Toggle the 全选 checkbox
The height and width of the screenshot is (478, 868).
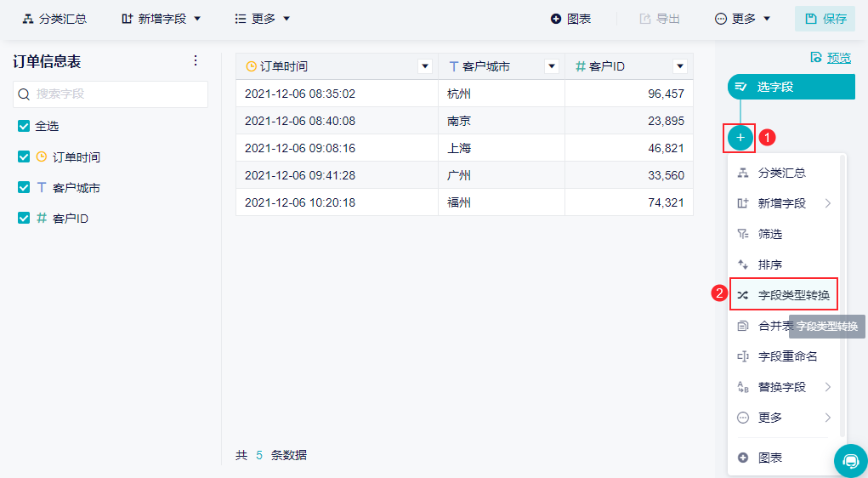pos(24,126)
